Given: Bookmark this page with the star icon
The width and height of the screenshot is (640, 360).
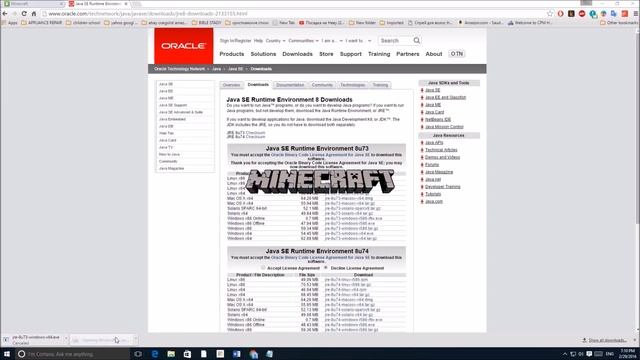Looking at the screenshot, I should (x=550, y=14).
